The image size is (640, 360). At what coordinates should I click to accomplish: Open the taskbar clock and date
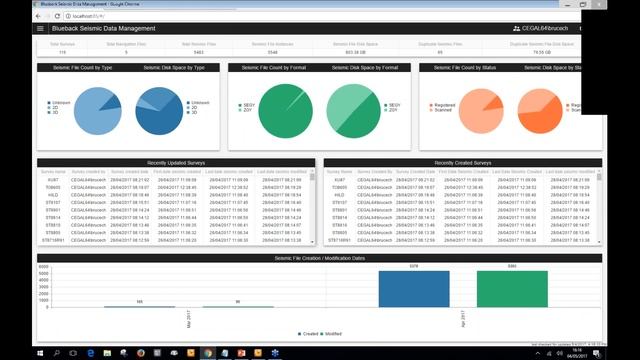pyautogui.click(x=577, y=353)
